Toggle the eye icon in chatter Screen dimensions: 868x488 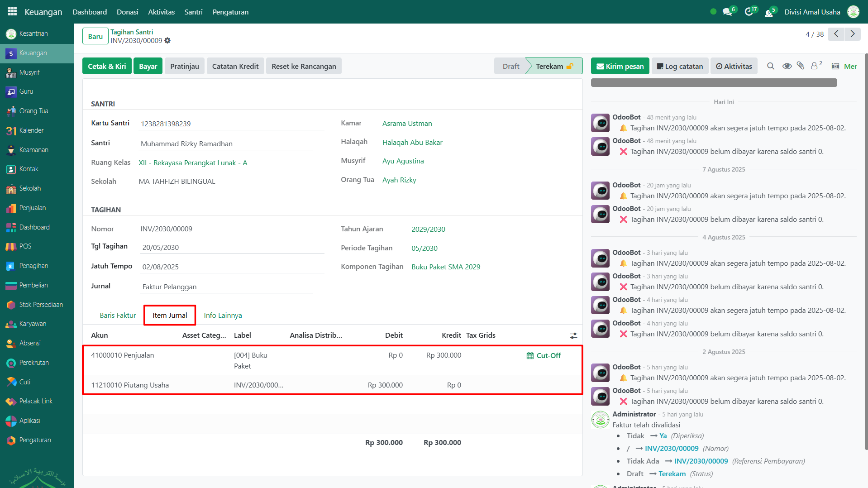[787, 66]
